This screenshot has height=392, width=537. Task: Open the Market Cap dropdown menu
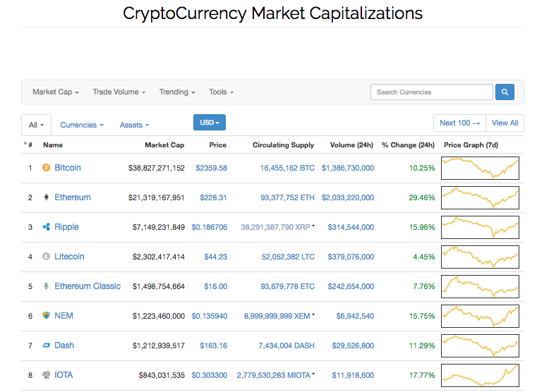(56, 92)
